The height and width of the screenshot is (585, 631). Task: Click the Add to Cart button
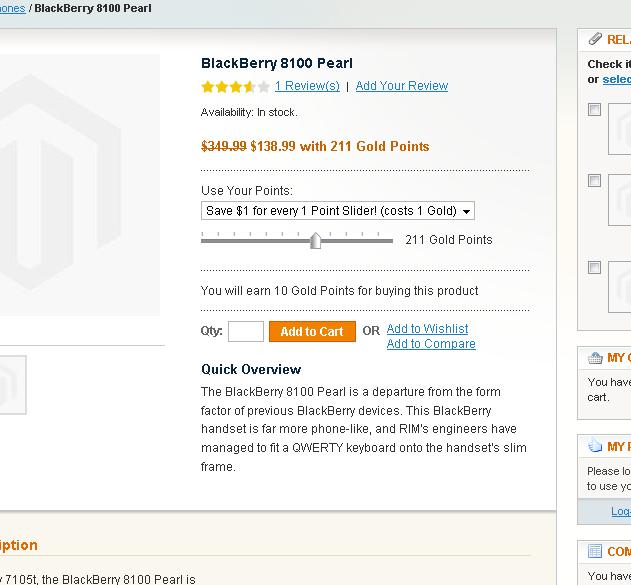tap(312, 332)
